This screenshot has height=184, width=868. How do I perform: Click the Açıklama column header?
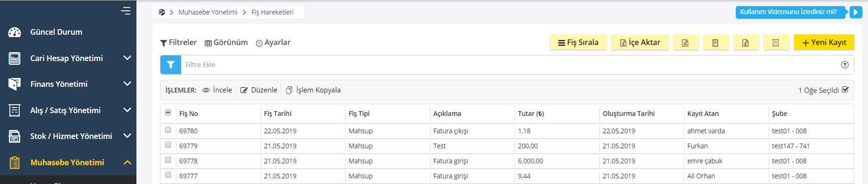pos(447,114)
